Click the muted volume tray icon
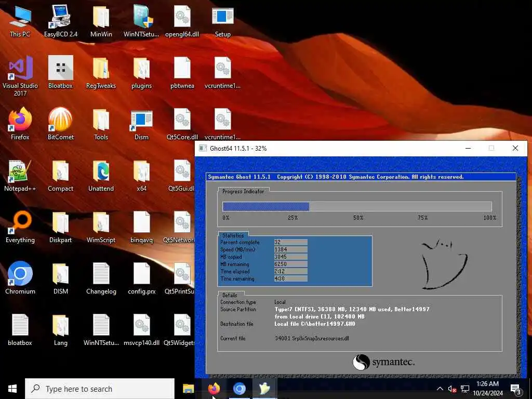Screen dimensions: 532x399 (x=453, y=389)
